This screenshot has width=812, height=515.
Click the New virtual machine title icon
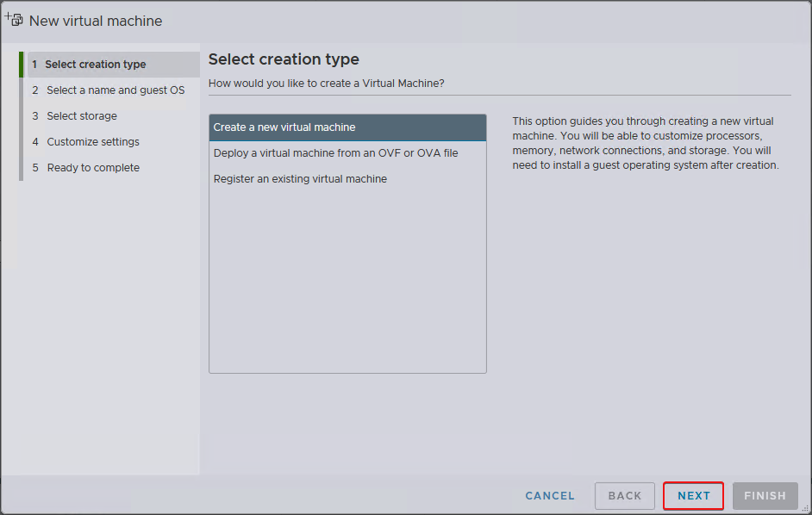13,18
